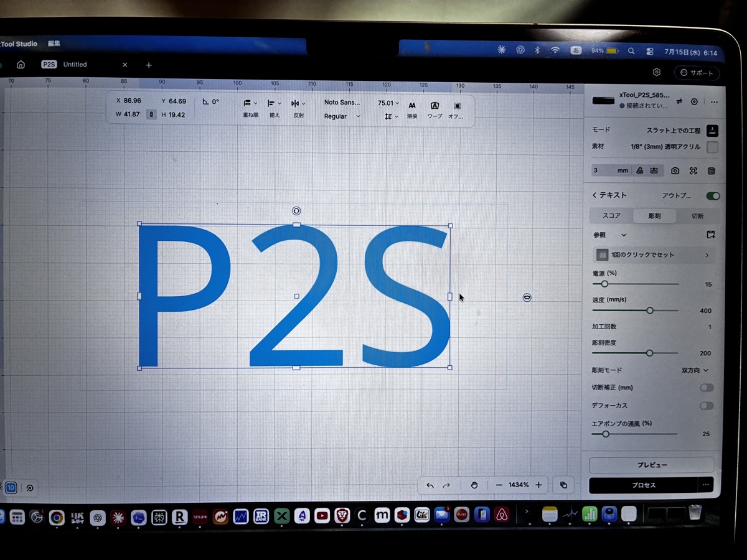Open Spotlight search in menu bar
This screenshot has height=560, width=747.
click(x=631, y=52)
